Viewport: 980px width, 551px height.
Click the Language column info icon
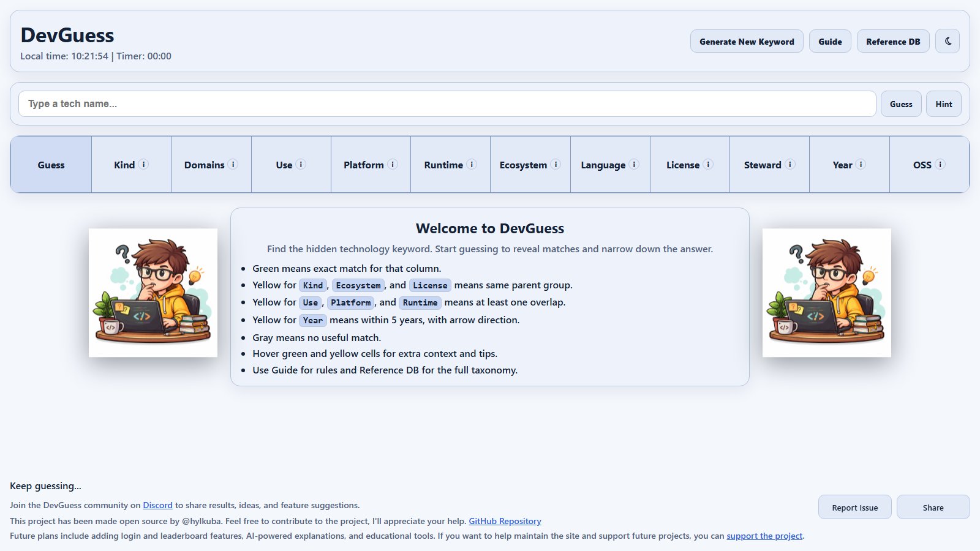point(634,164)
